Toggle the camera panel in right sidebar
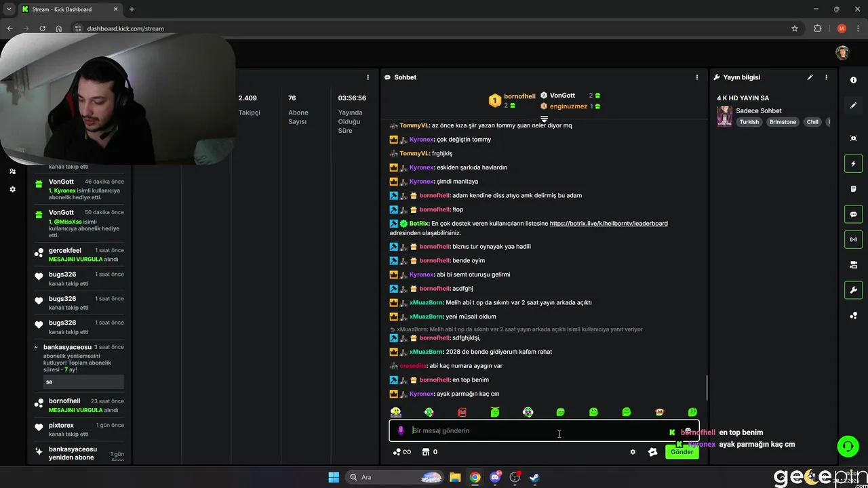This screenshot has width=868, height=488. point(853,265)
